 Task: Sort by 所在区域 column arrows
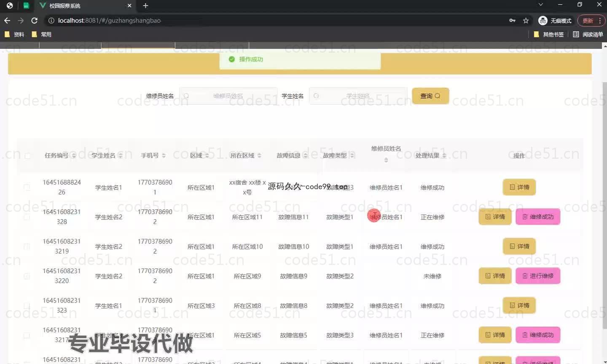[259, 155]
